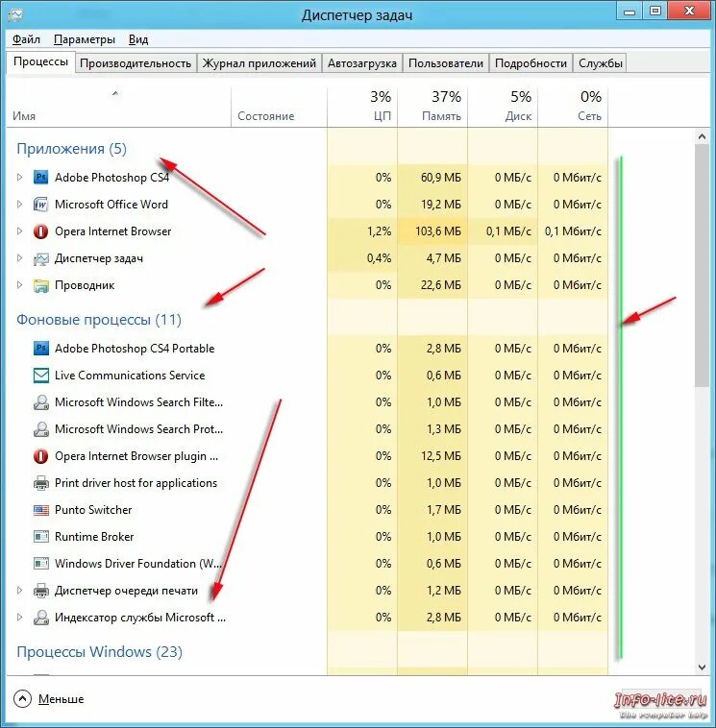Select the Live Communications Service process name

point(130,376)
